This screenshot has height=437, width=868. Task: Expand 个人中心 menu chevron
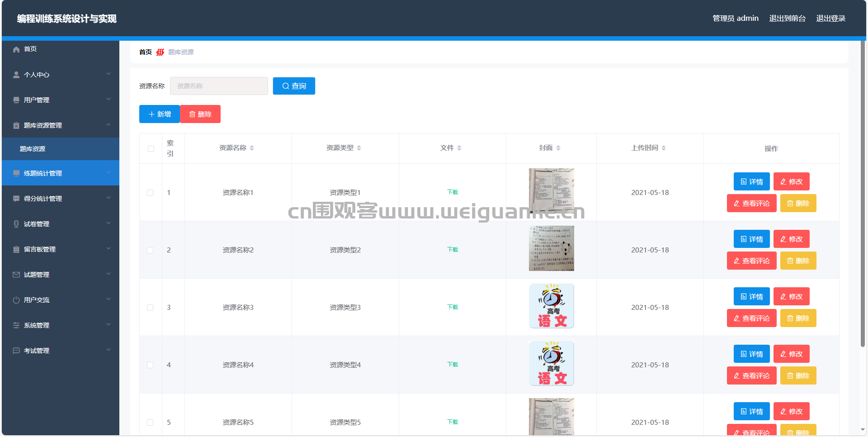(x=108, y=74)
